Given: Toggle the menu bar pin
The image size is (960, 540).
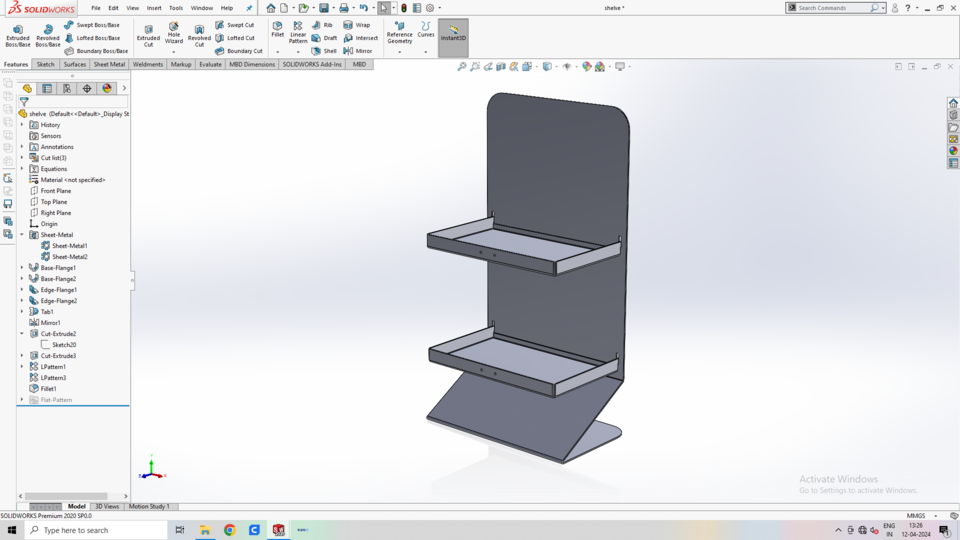Looking at the screenshot, I should [x=249, y=8].
